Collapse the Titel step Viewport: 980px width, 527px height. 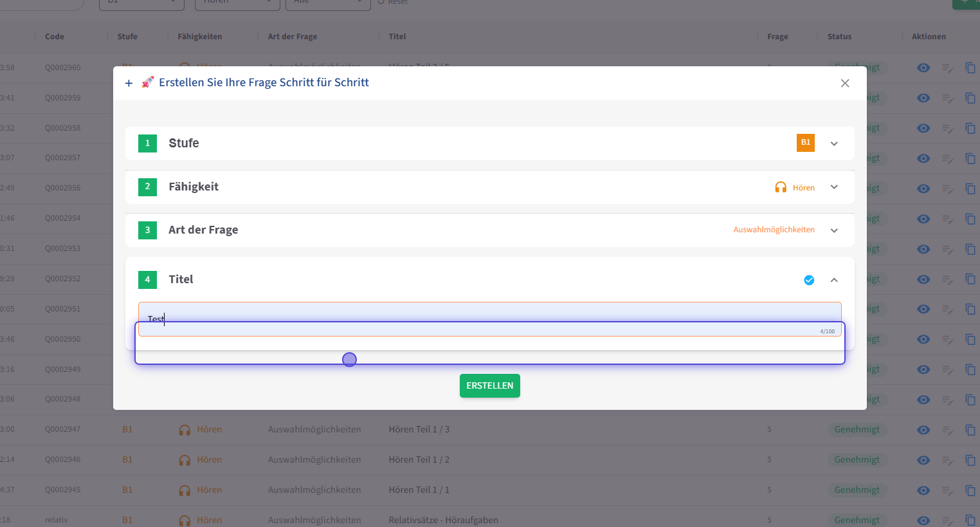click(834, 280)
